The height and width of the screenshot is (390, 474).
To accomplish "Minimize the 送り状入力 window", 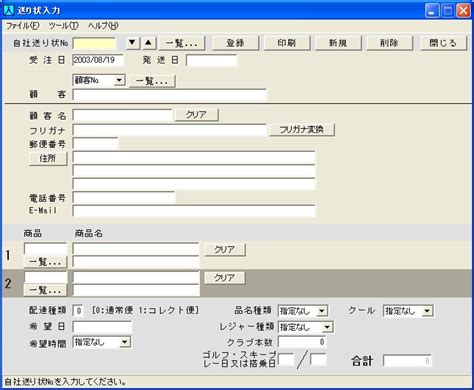I will tap(432, 11).
